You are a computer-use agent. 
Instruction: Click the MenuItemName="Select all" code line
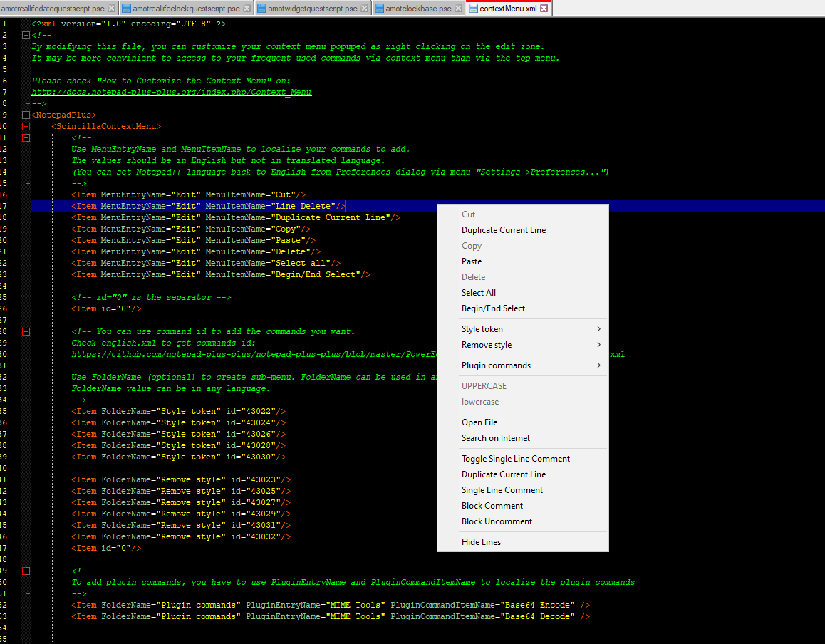coord(206,263)
